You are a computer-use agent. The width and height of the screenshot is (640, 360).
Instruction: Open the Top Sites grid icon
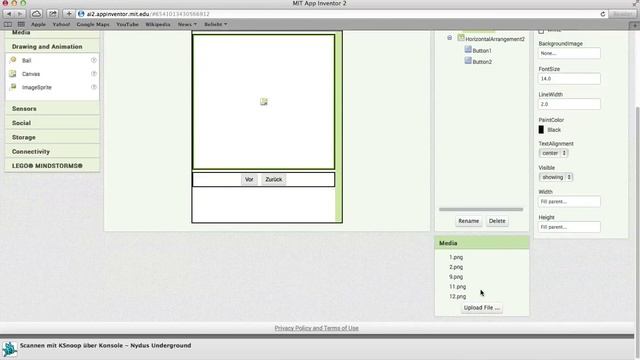tap(21, 24)
